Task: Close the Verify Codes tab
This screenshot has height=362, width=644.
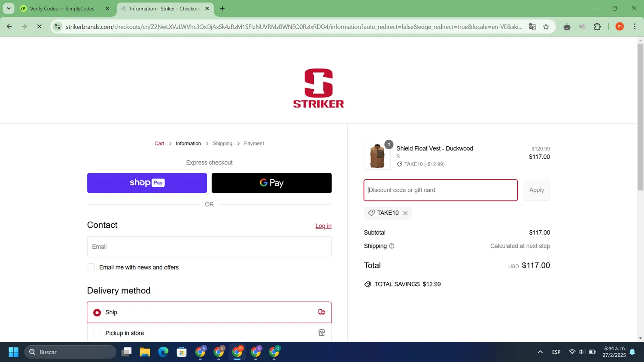Action: point(107,9)
